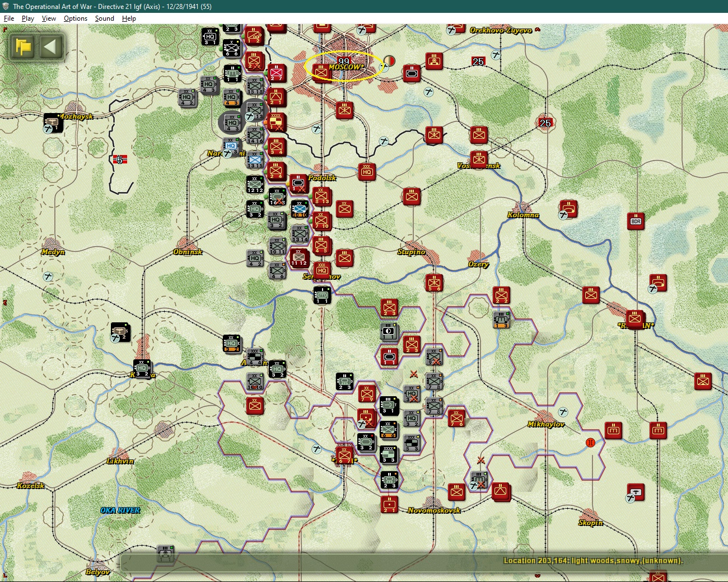Click the Skopin city label
728x582 pixels.
coord(591,523)
